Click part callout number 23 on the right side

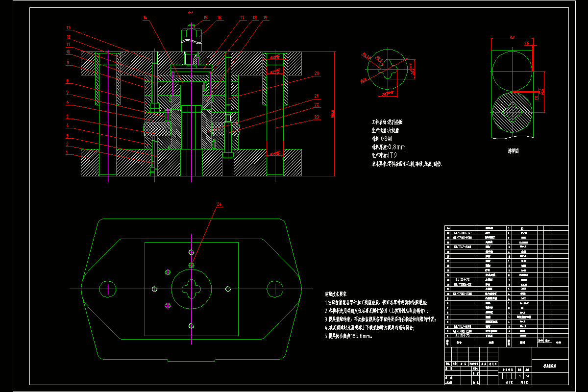pos(317,117)
